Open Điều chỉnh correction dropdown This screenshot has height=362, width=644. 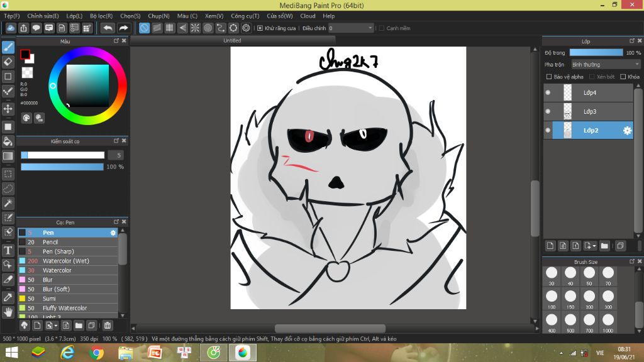pos(351,28)
